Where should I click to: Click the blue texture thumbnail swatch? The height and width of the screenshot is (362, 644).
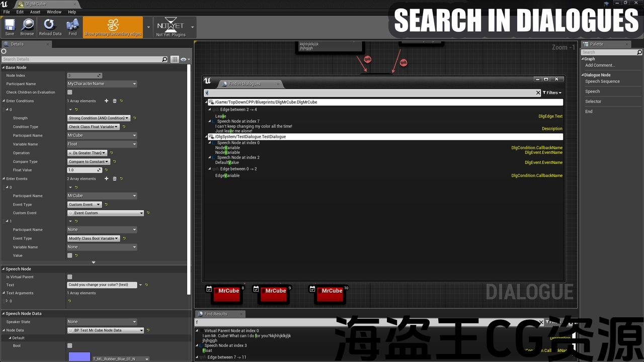click(79, 356)
